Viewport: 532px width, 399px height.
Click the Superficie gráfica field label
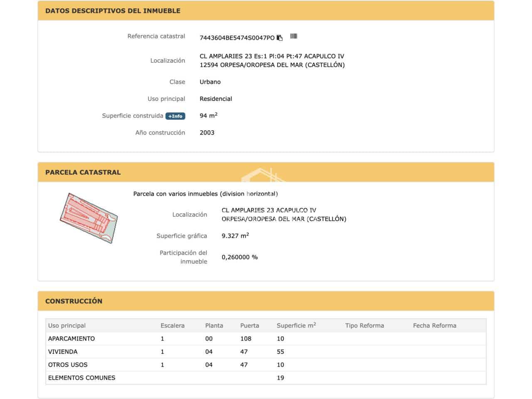(x=182, y=236)
